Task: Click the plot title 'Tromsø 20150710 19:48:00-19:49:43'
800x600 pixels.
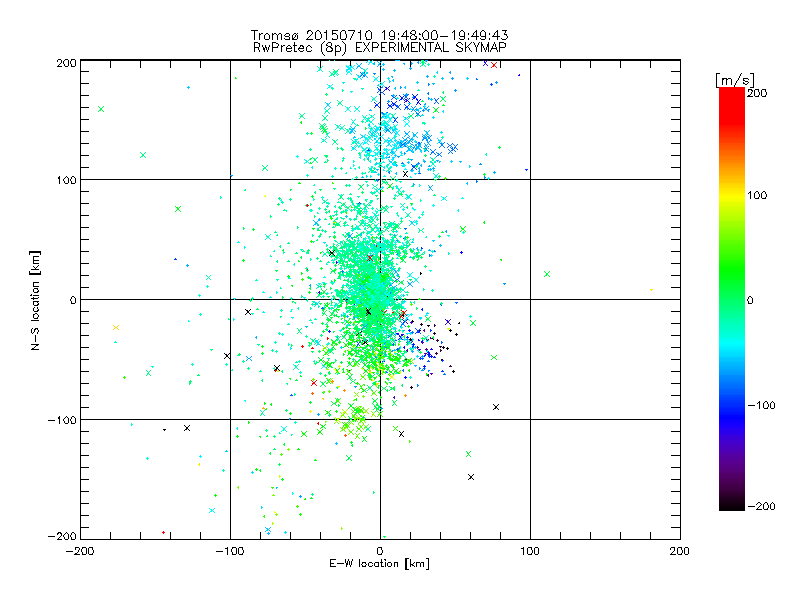Action: click(x=379, y=35)
